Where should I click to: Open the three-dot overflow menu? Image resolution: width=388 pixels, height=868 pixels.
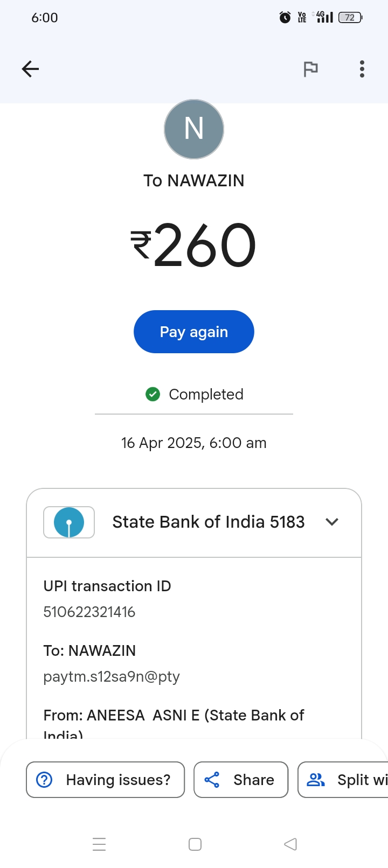point(362,69)
